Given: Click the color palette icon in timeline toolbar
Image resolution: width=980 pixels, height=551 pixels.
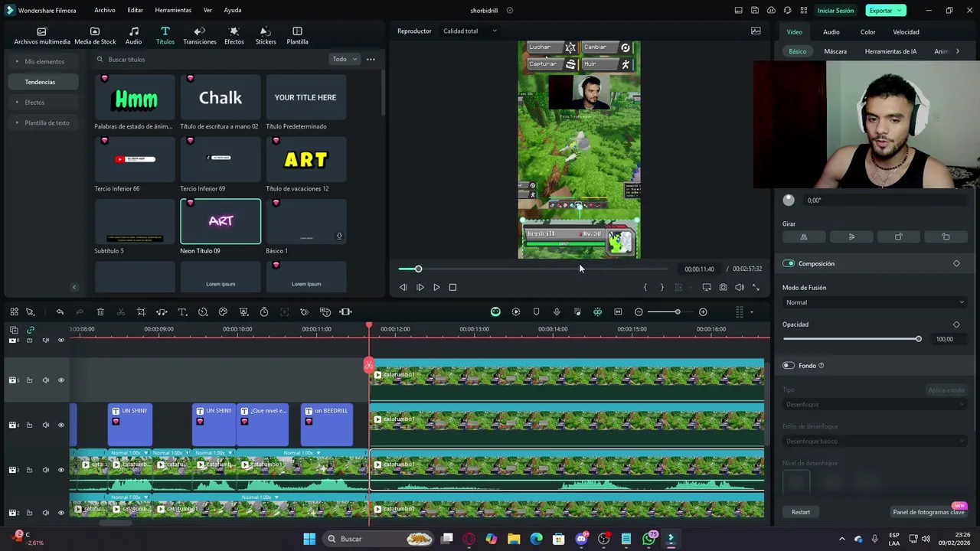Looking at the screenshot, I should point(223,312).
